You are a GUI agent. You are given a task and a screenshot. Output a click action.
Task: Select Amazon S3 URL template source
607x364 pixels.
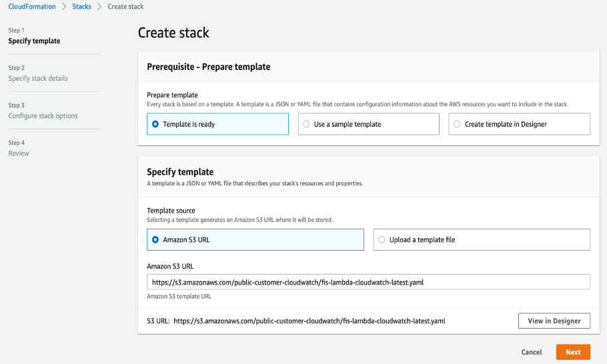(255, 240)
